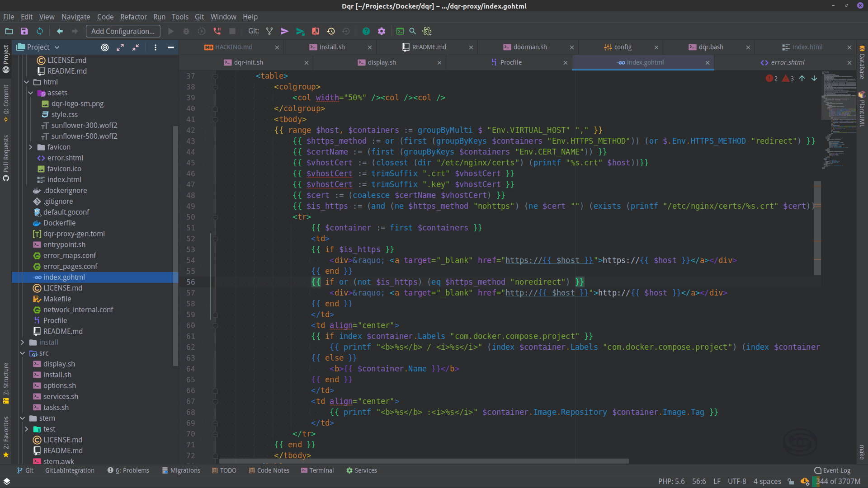Click the Synchronize/reload toolbar icon
Screen dimensions: 868x488
(40, 31)
